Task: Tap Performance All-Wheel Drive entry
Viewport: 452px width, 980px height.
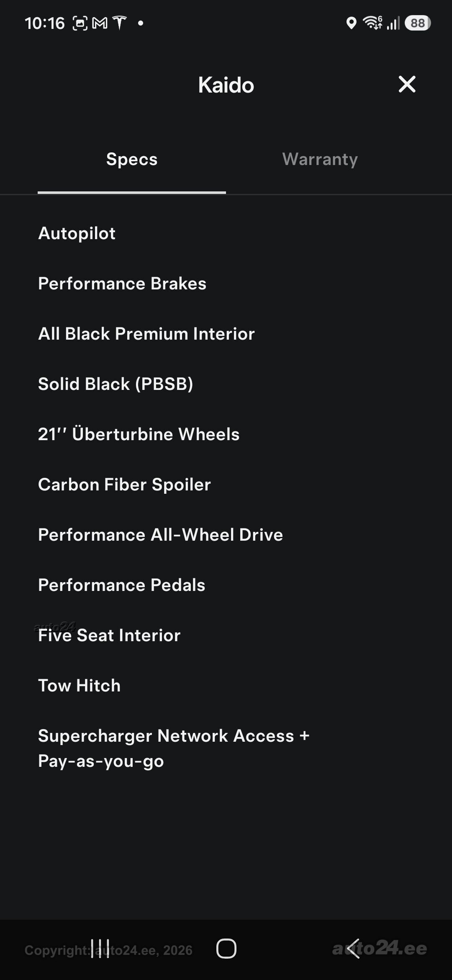Action: click(x=161, y=535)
